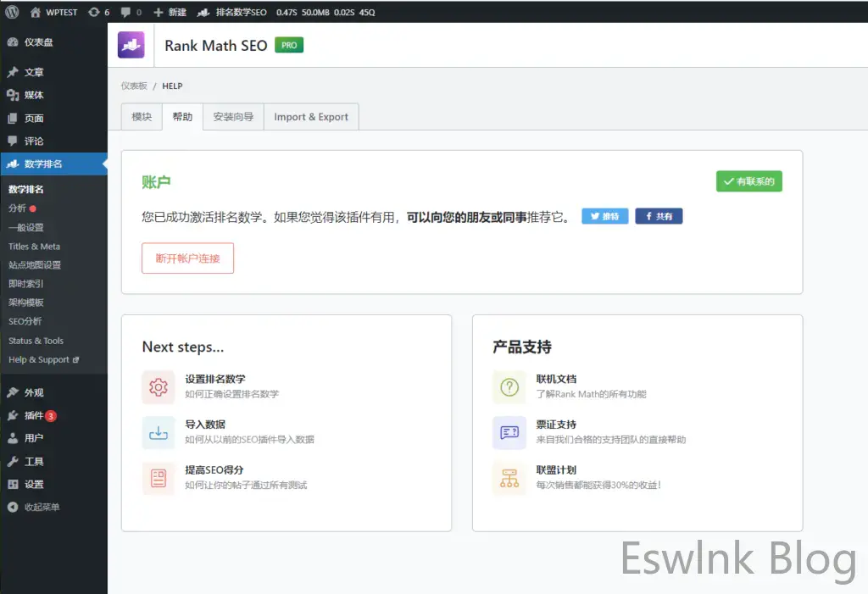868x594 pixels.
Task: Open Help & Support external link
Action: click(x=42, y=359)
